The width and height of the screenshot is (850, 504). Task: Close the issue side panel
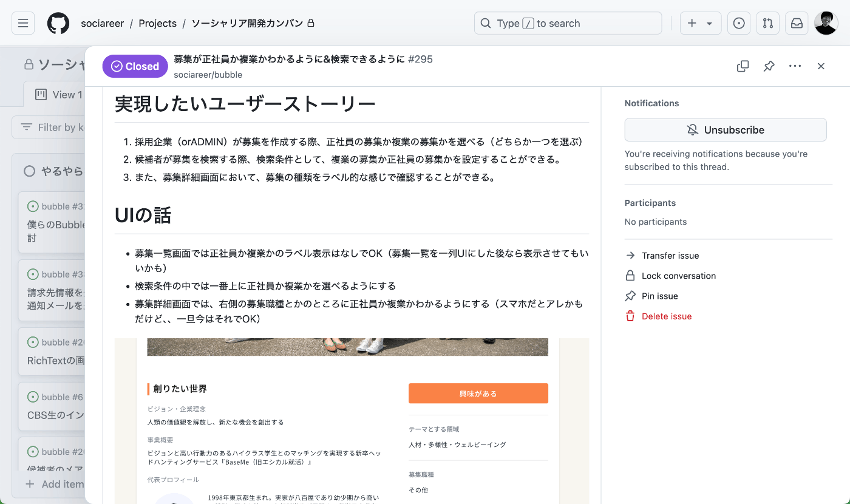pos(821,66)
